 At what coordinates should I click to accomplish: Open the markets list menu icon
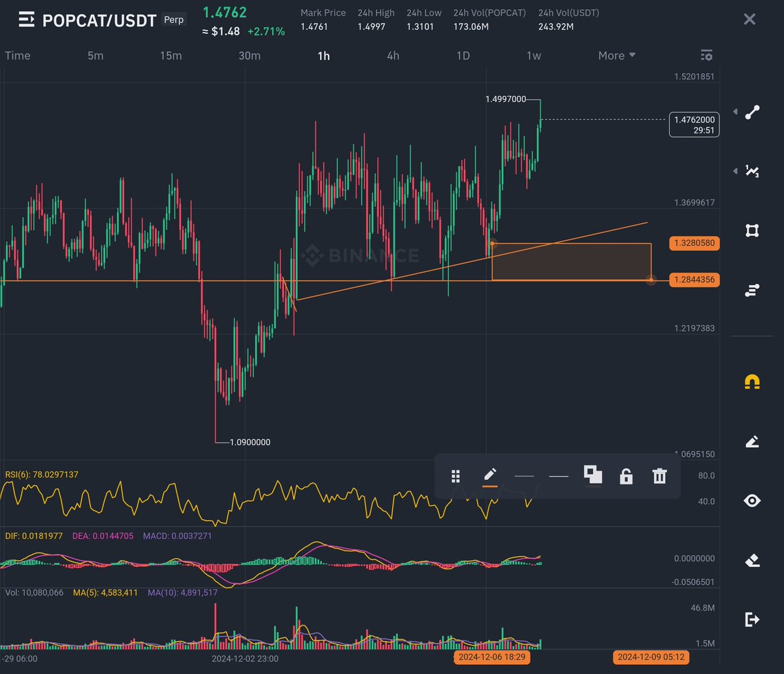click(27, 20)
